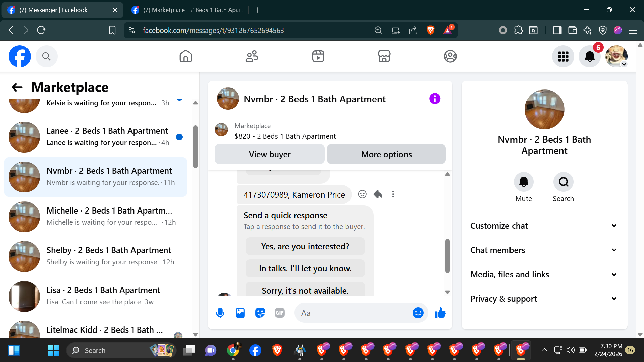The width and height of the screenshot is (644, 362).
Task: Expand Media, files and links section
Action: 544,275
